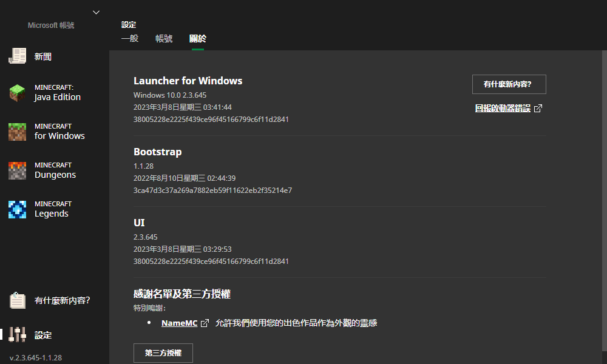
Task: Expand the Microsoft account dropdown chevron
Action: pos(96,12)
